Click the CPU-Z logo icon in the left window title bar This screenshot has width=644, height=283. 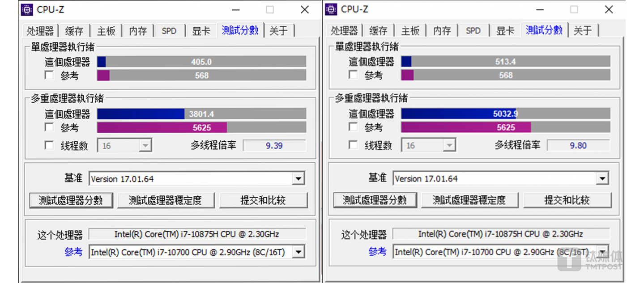click(27, 9)
